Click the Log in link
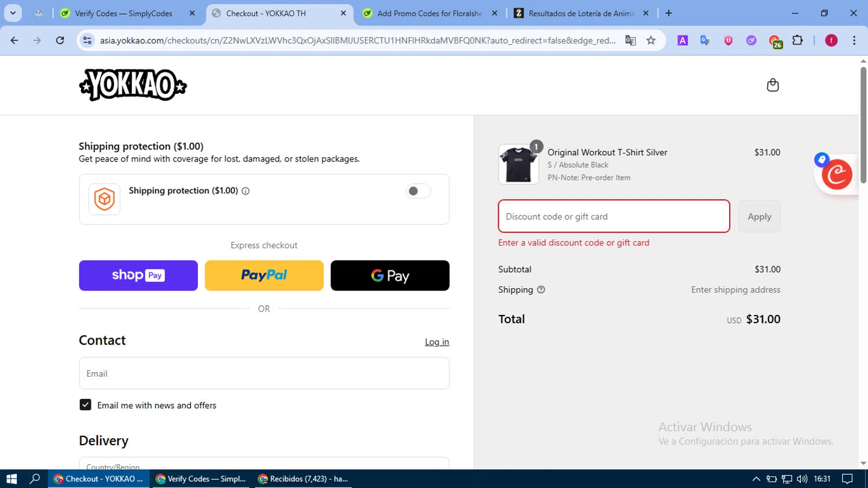The height and width of the screenshot is (488, 868). click(x=437, y=342)
